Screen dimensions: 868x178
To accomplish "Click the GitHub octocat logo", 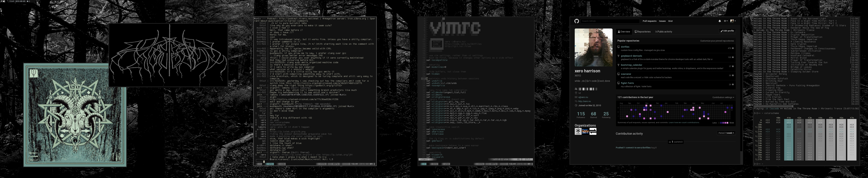I will pyautogui.click(x=577, y=21).
